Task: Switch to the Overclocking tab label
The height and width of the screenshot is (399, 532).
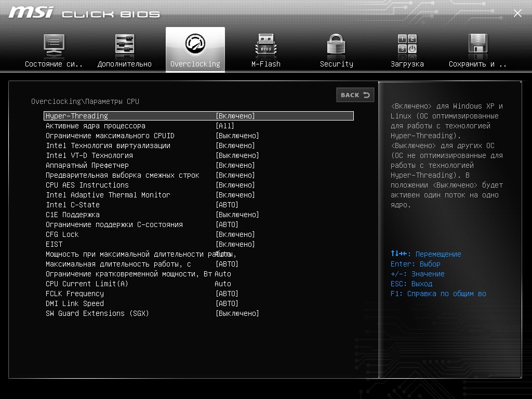Action: pyautogui.click(x=195, y=64)
